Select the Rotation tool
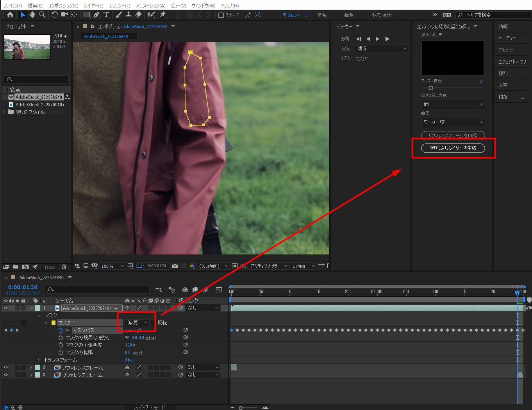This screenshot has height=410, width=532. [55, 15]
